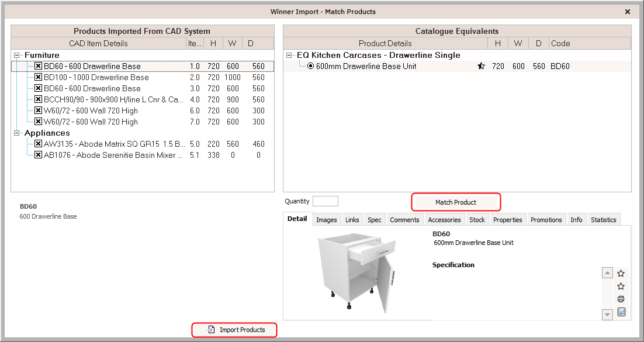Collapse the Appliances tree group

(17, 133)
